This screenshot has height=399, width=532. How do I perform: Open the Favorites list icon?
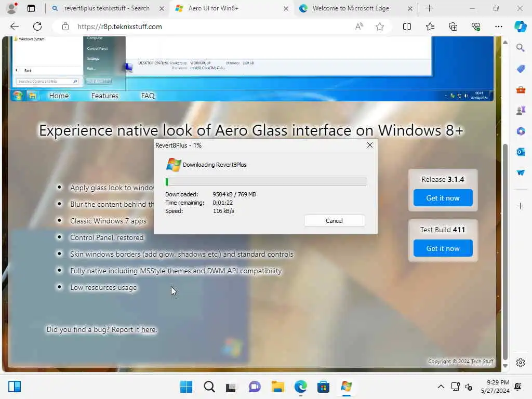click(430, 26)
